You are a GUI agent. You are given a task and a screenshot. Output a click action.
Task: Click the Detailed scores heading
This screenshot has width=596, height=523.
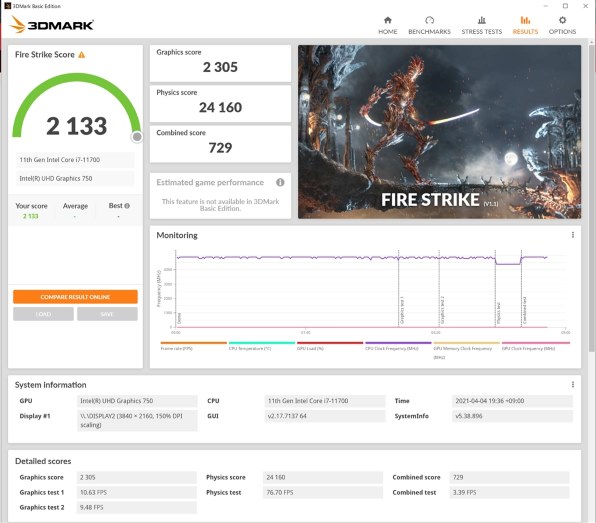[43, 461]
